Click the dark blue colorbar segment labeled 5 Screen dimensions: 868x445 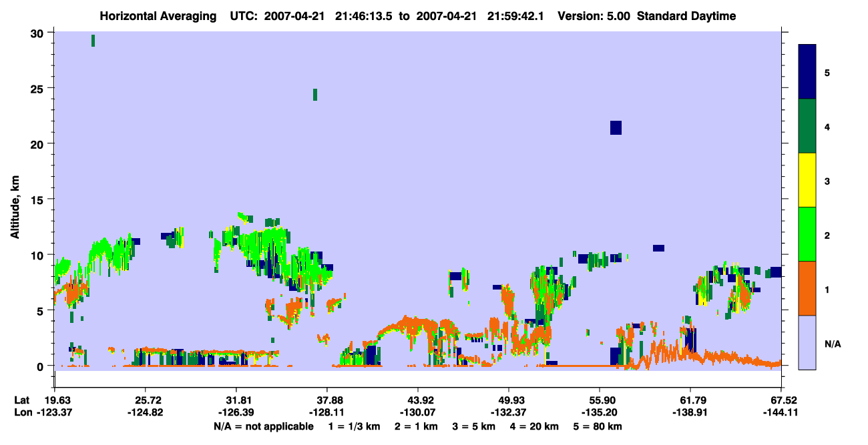[807, 72]
